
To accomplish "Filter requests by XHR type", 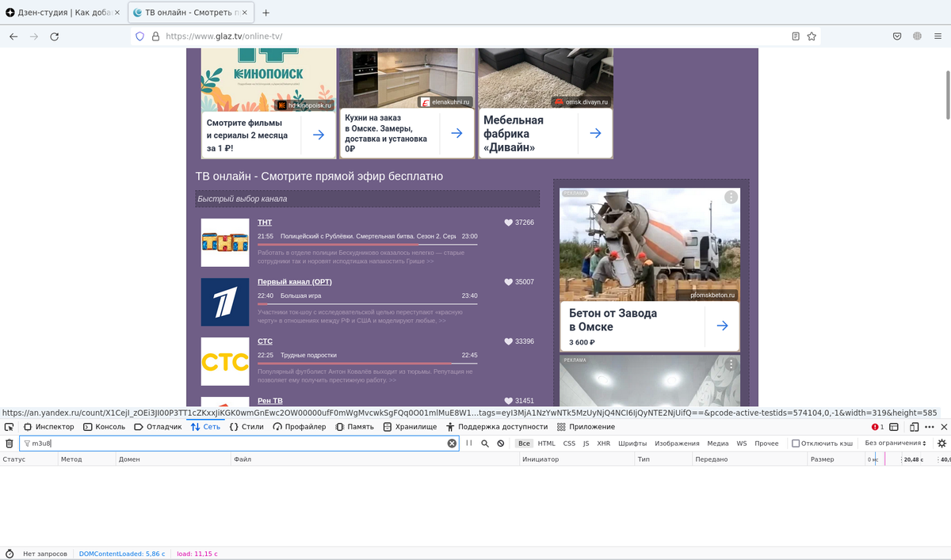I will coord(604,444).
